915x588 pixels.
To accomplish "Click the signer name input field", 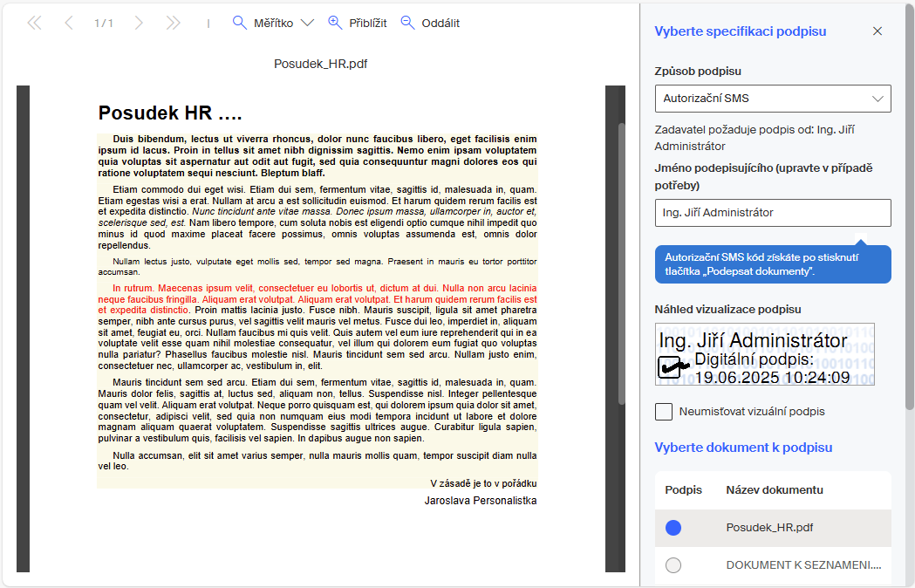I will [773, 213].
